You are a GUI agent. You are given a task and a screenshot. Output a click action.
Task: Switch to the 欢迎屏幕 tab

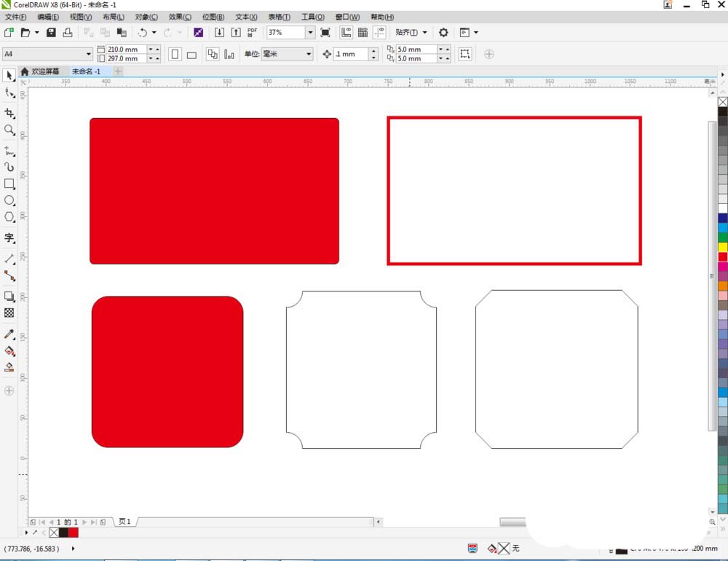pos(40,71)
